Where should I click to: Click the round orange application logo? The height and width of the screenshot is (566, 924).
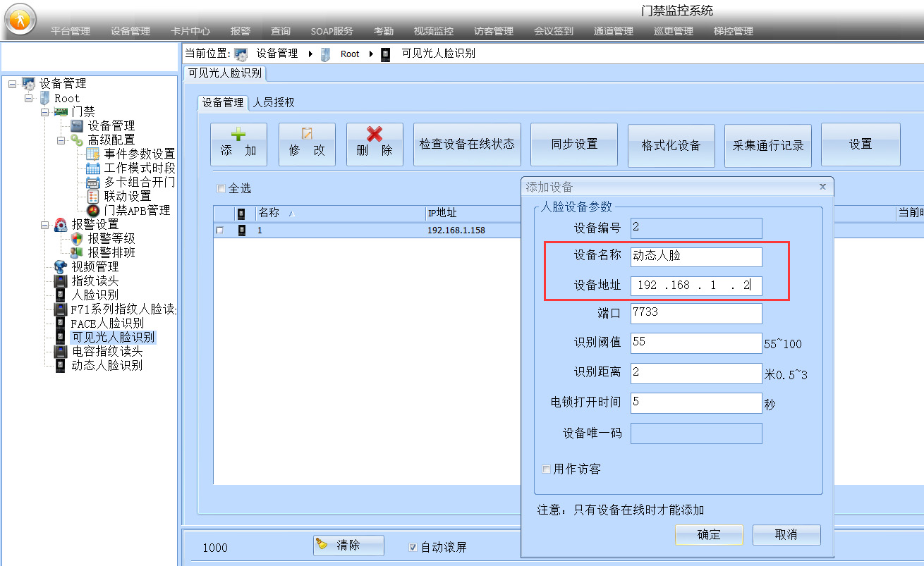[20, 19]
